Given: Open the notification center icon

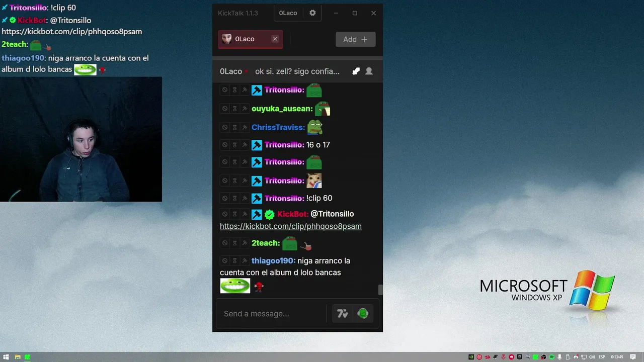Looking at the screenshot, I should pos(633,357).
